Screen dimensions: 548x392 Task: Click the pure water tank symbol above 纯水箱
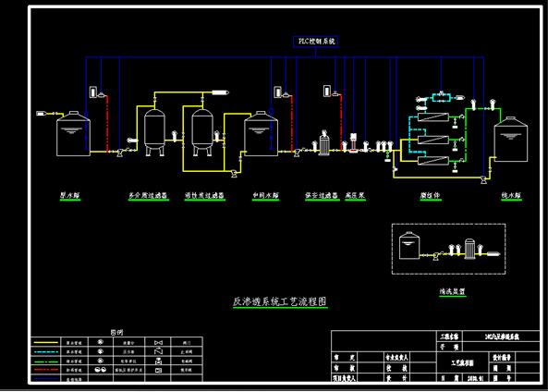click(x=511, y=140)
